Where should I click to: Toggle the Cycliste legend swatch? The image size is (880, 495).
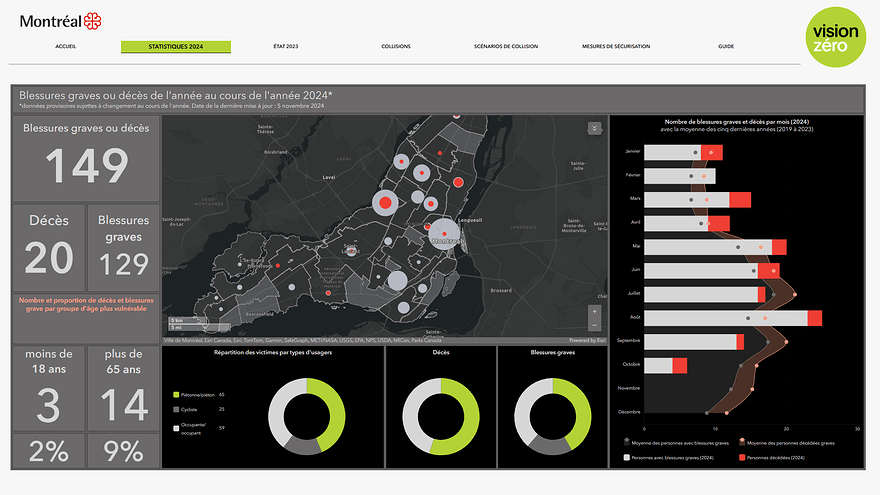pyautogui.click(x=176, y=410)
